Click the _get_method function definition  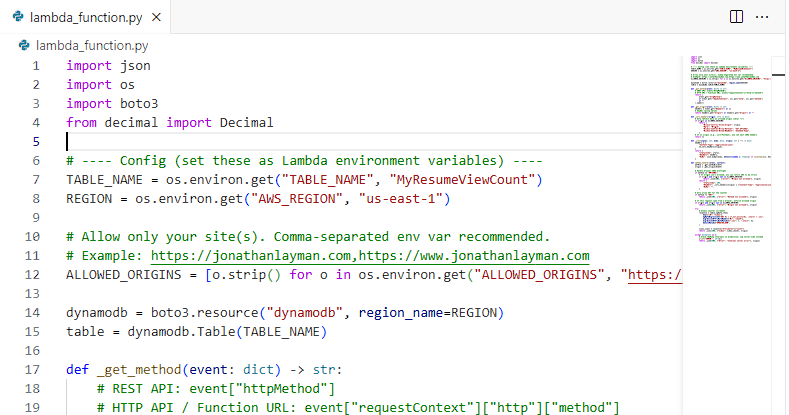[x=138, y=370]
